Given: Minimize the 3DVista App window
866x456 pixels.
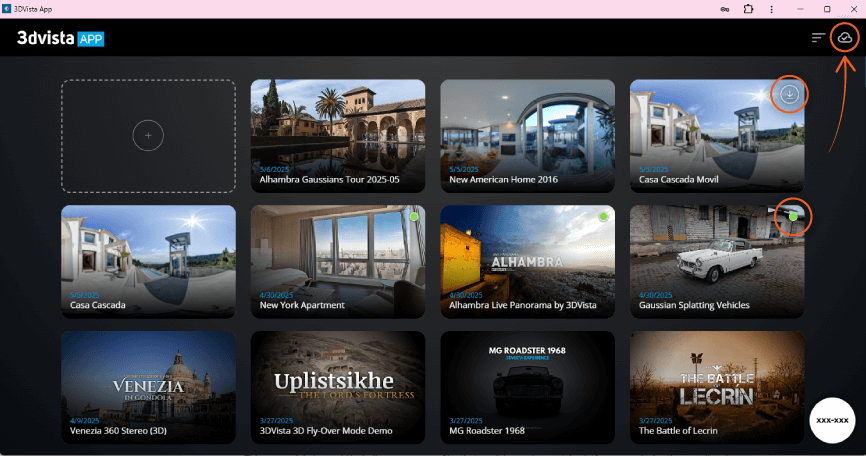Looking at the screenshot, I should 800,9.
